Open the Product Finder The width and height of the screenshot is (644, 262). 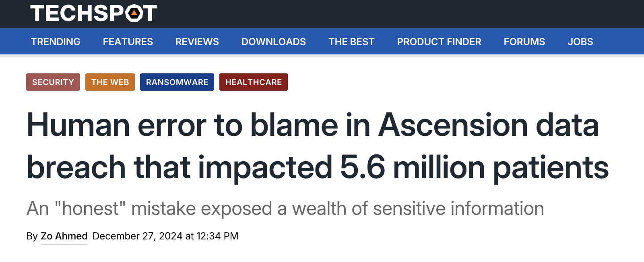tap(439, 42)
